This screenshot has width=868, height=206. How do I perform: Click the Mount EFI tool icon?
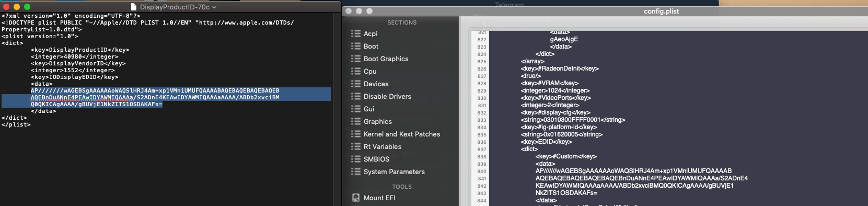[x=356, y=198]
